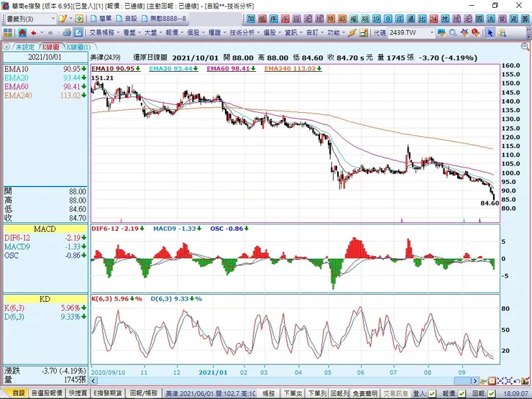
Task: Click the chart horizontal scrollbar thumb
Action: [x=463, y=381]
